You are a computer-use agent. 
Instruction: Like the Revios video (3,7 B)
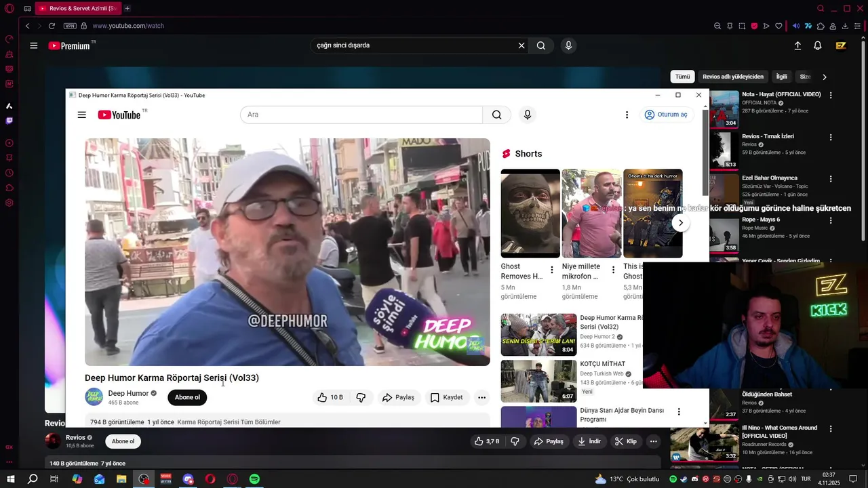[x=487, y=441]
